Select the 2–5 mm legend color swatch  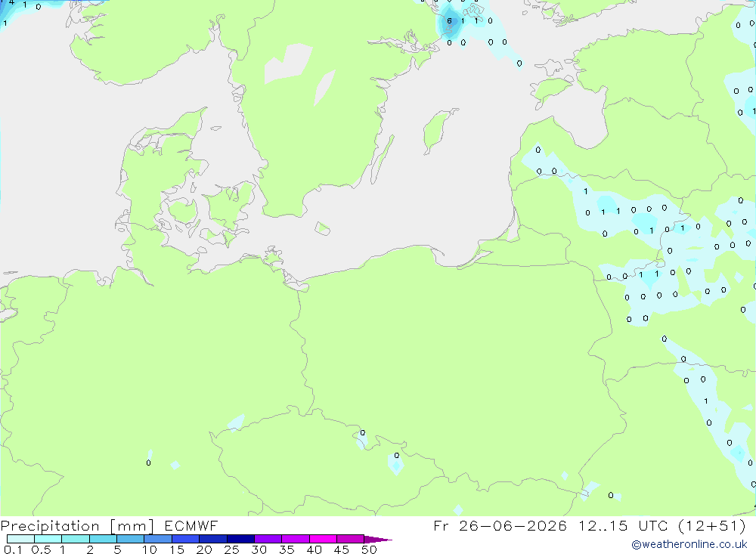tap(103, 539)
